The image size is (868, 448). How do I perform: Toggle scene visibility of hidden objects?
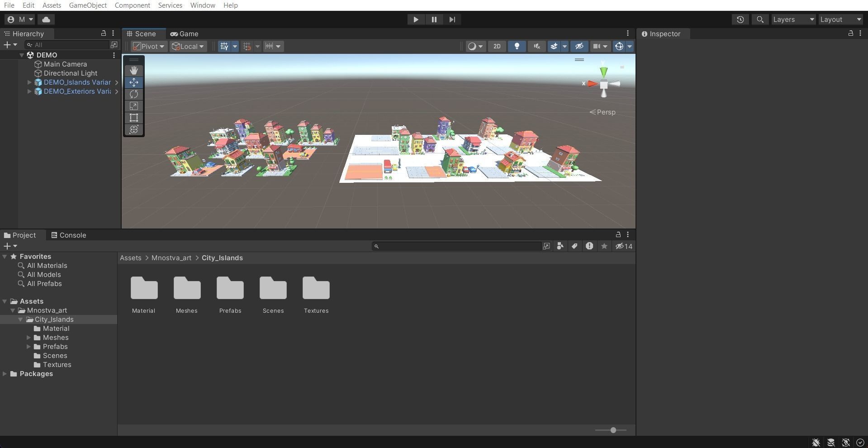point(579,46)
